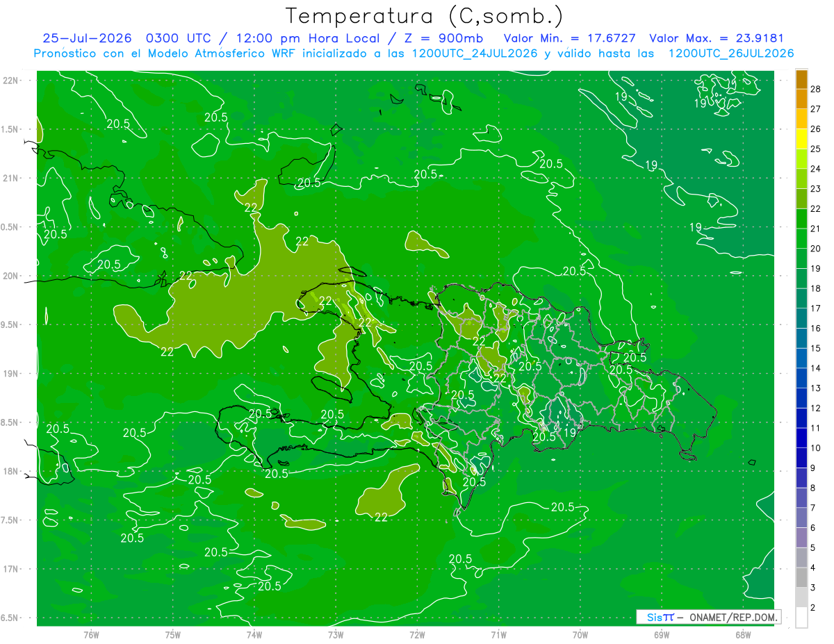Click the "20N" latitude axis label
The height and width of the screenshot is (644, 834).
10,276
